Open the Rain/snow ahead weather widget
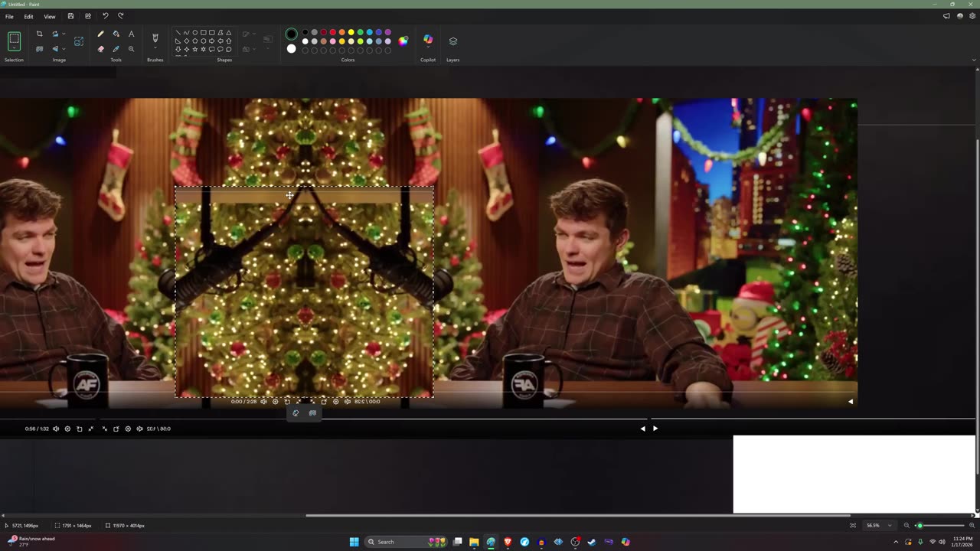 (x=31, y=541)
